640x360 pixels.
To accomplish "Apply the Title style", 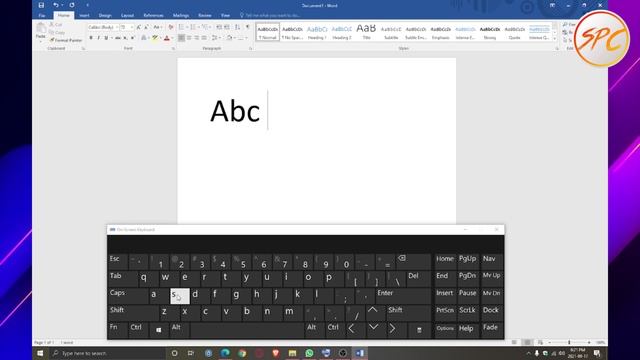I will click(367, 32).
